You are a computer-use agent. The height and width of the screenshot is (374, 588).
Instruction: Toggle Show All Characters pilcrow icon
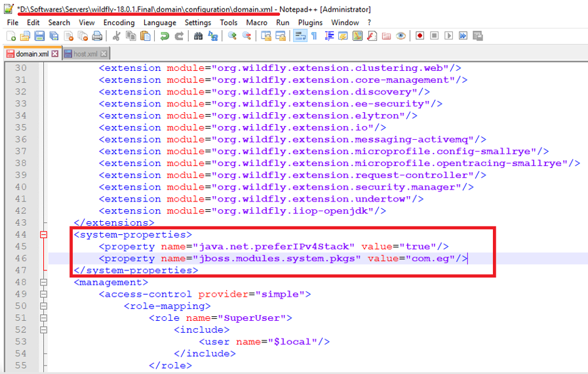(x=314, y=36)
